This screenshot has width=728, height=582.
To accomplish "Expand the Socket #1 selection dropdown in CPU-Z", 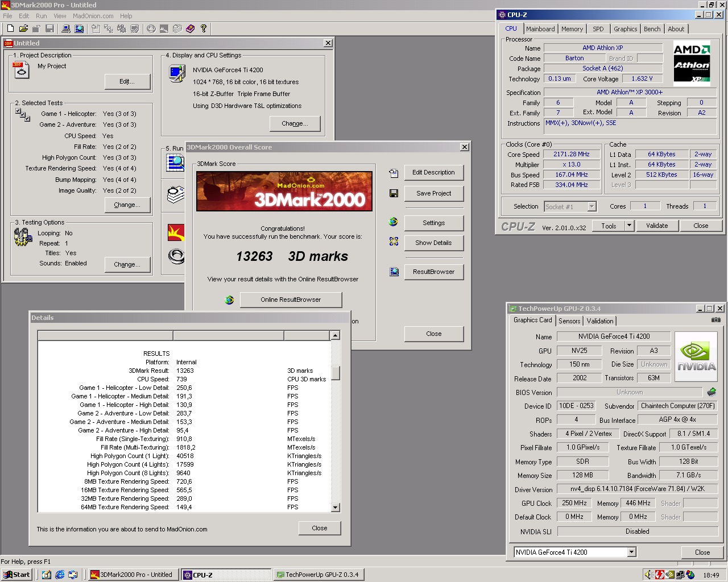I will (x=591, y=206).
